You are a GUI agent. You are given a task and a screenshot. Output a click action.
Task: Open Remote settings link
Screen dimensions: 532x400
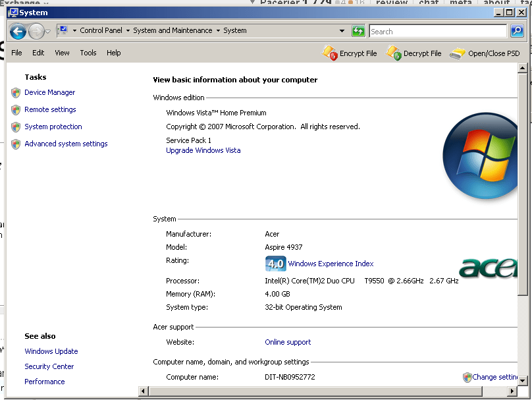pos(50,109)
